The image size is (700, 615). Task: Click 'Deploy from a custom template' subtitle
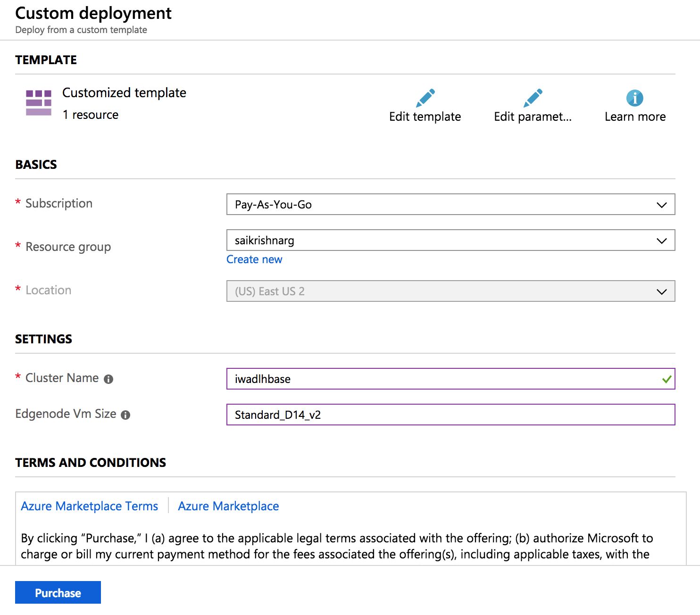[x=81, y=30]
